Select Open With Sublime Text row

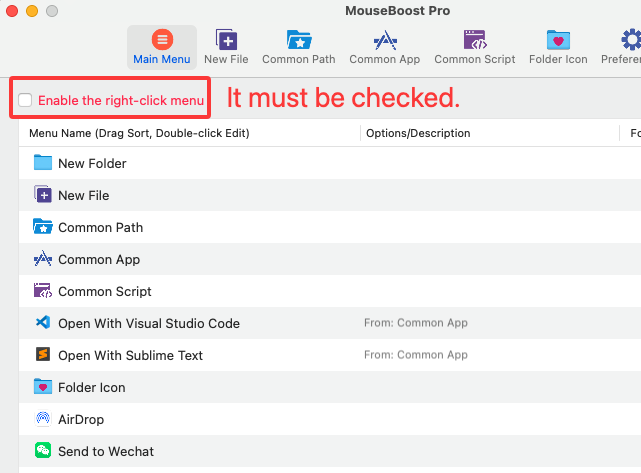click(x=130, y=355)
